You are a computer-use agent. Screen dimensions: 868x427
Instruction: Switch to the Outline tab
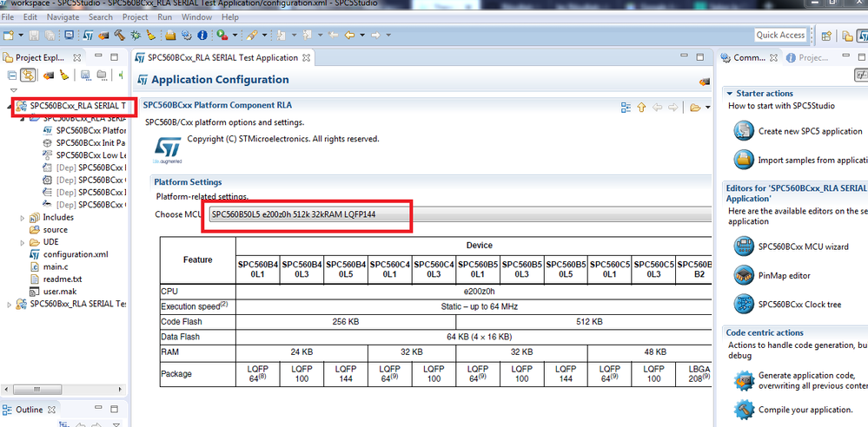pyautogui.click(x=30, y=410)
